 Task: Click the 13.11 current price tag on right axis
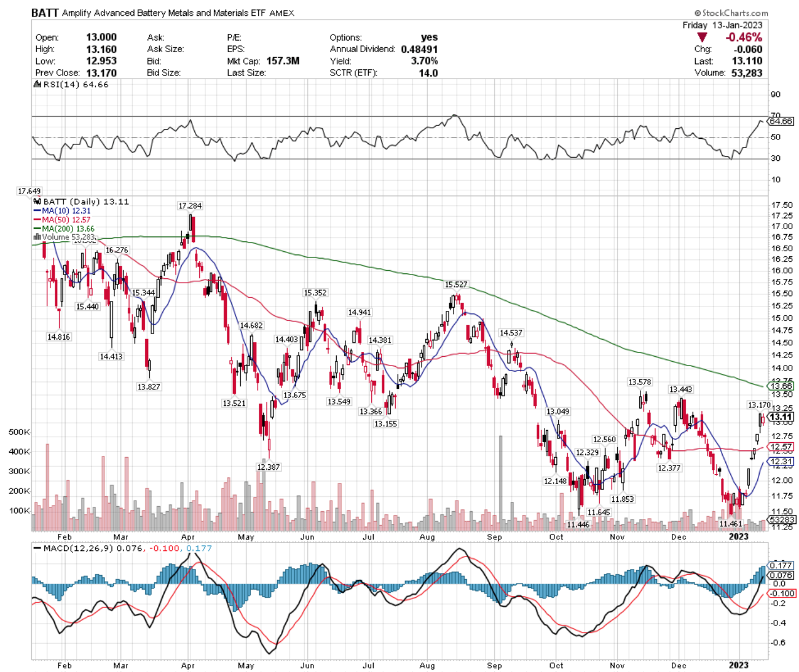(781, 417)
